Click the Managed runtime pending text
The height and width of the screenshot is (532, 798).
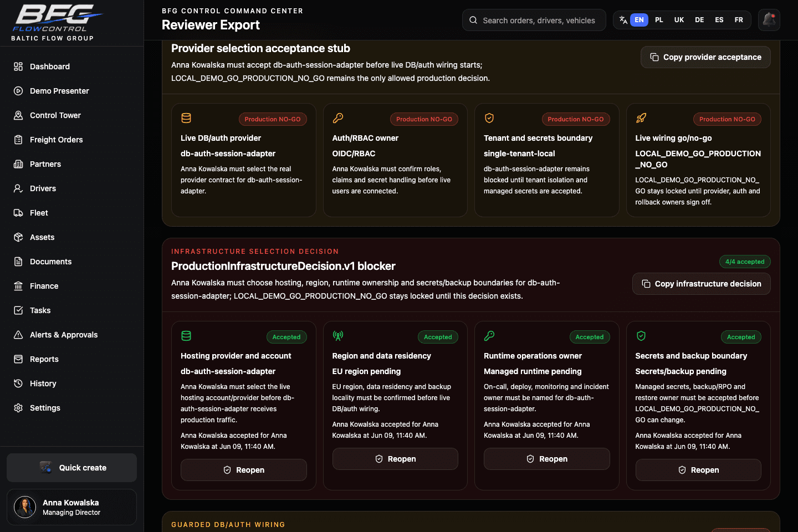tap(533, 371)
